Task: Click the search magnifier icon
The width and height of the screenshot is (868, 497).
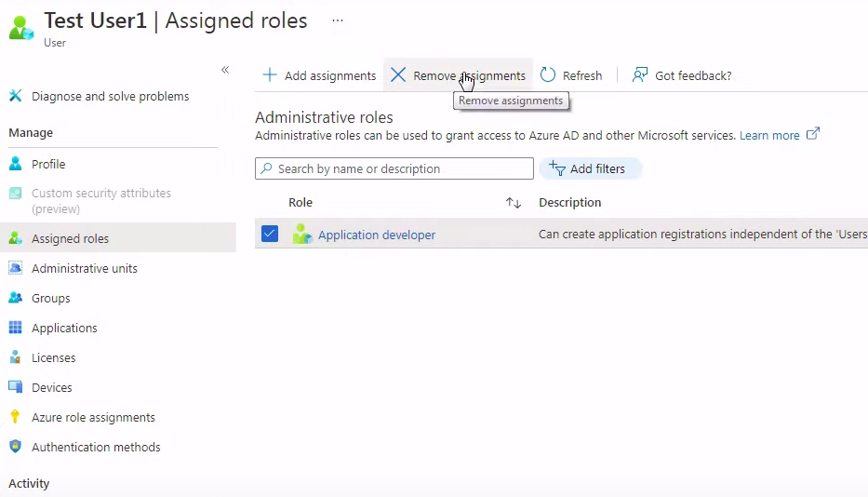Action: (266, 168)
